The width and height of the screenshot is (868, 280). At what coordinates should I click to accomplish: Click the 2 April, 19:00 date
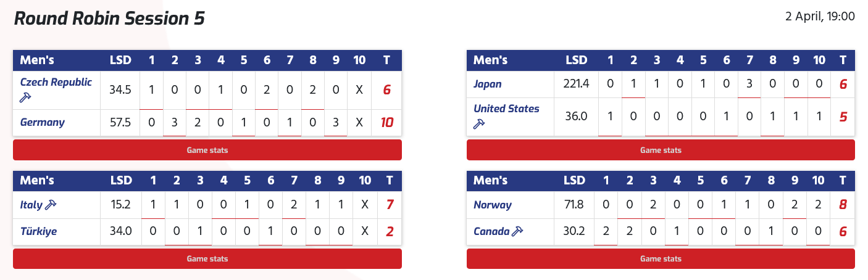(x=820, y=17)
